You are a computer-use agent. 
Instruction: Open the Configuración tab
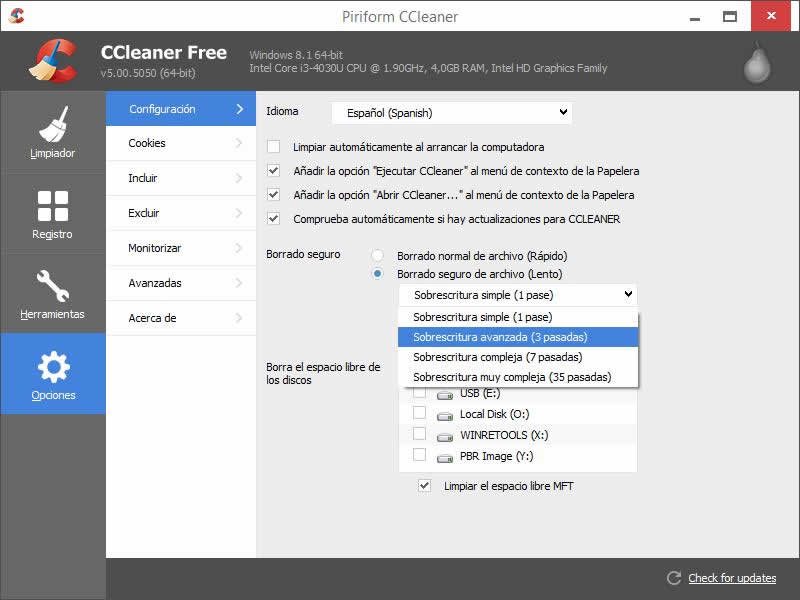click(x=181, y=109)
